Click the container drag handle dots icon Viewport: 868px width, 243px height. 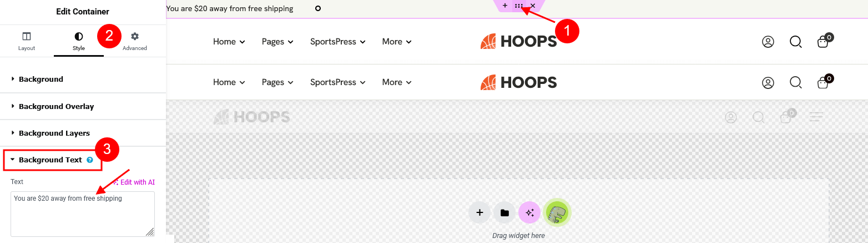[x=518, y=6]
